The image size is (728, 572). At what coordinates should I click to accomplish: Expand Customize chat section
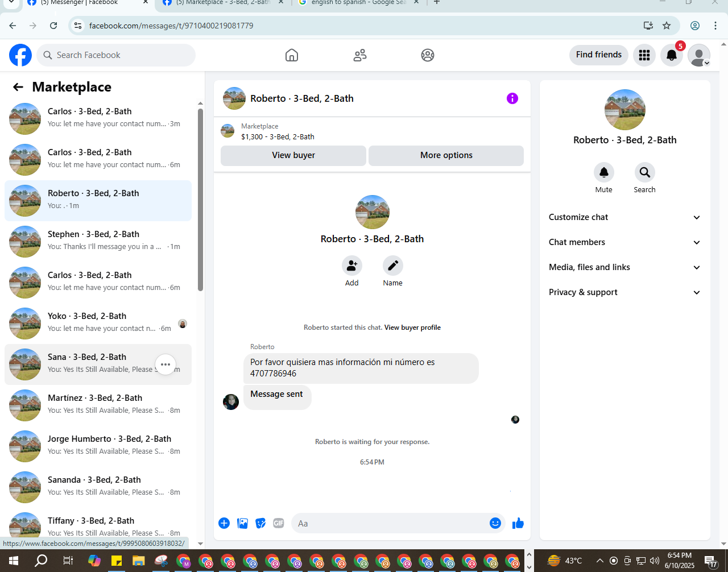pos(624,217)
